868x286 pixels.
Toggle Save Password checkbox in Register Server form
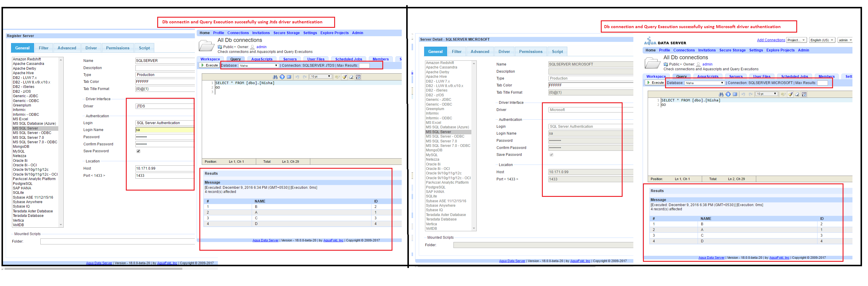(x=138, y=151)
